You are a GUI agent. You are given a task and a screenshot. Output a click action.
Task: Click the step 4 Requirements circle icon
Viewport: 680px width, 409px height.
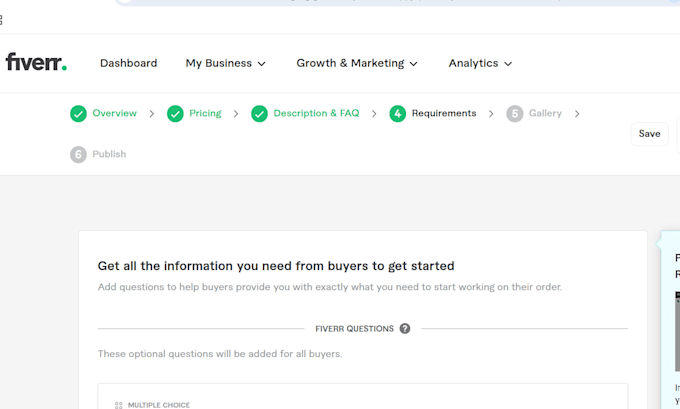(x=398, y=114)
